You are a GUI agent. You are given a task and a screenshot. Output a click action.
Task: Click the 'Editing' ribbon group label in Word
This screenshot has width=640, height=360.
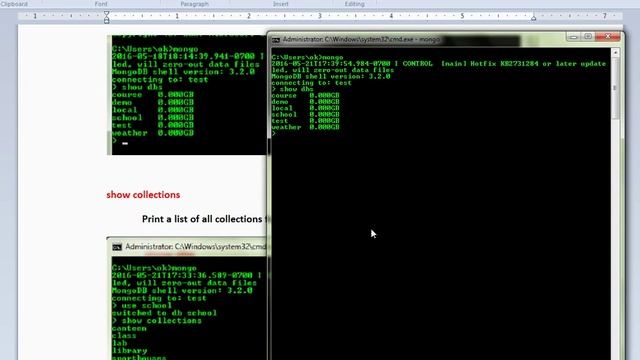[354, 4]
